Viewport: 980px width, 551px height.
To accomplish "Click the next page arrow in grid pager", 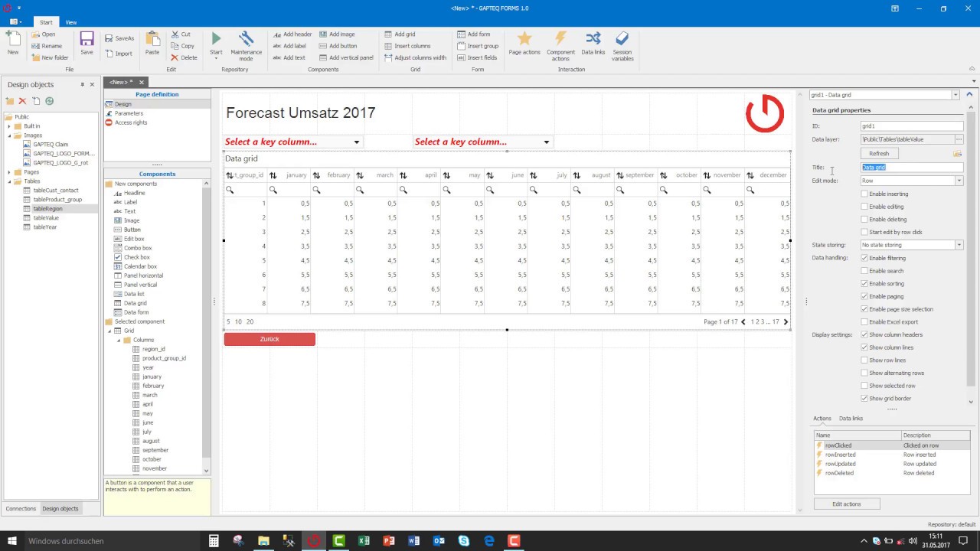I will point(786,322).
